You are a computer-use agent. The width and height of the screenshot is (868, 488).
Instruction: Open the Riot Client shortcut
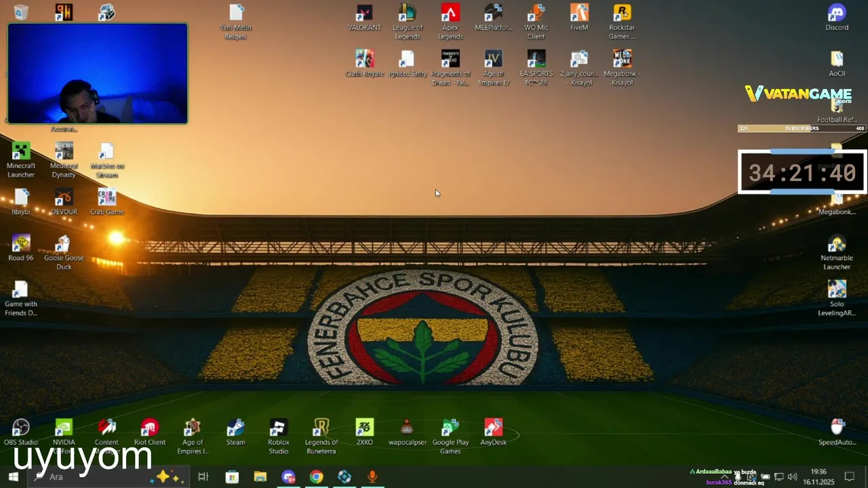[150, 432]
